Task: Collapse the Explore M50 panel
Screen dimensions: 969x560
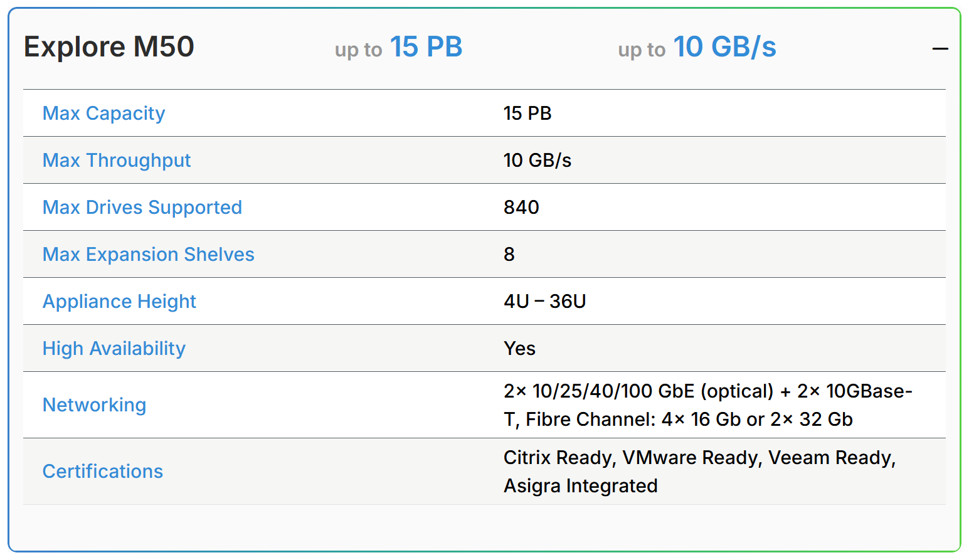Action: tap(940, 48)
